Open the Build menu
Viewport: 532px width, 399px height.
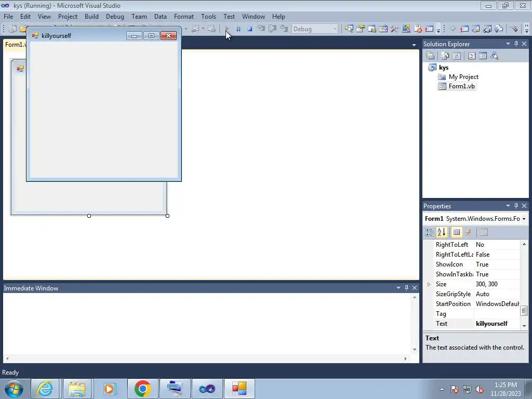click(91, 16)
